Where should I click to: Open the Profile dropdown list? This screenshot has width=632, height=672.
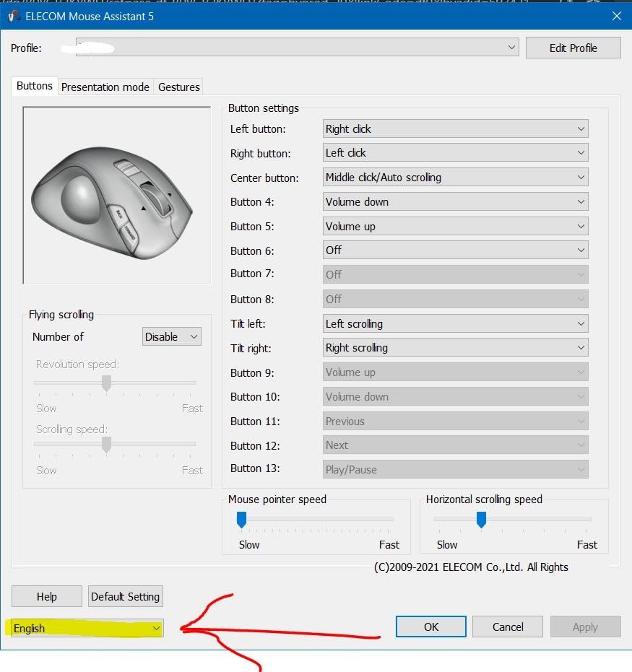pyautogui.click(x=297, y=48)
